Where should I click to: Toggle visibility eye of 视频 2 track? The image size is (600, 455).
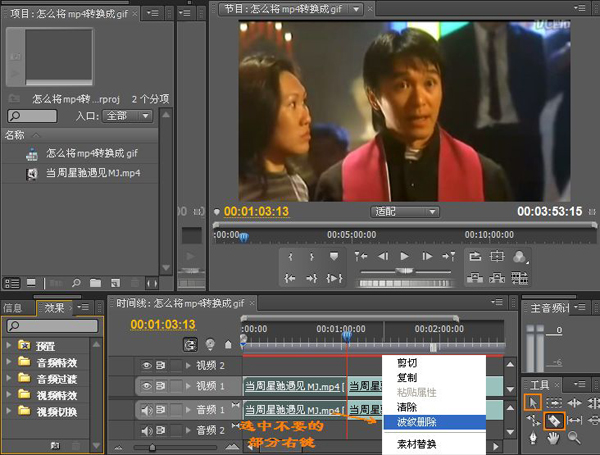click(x=147, y=365)
